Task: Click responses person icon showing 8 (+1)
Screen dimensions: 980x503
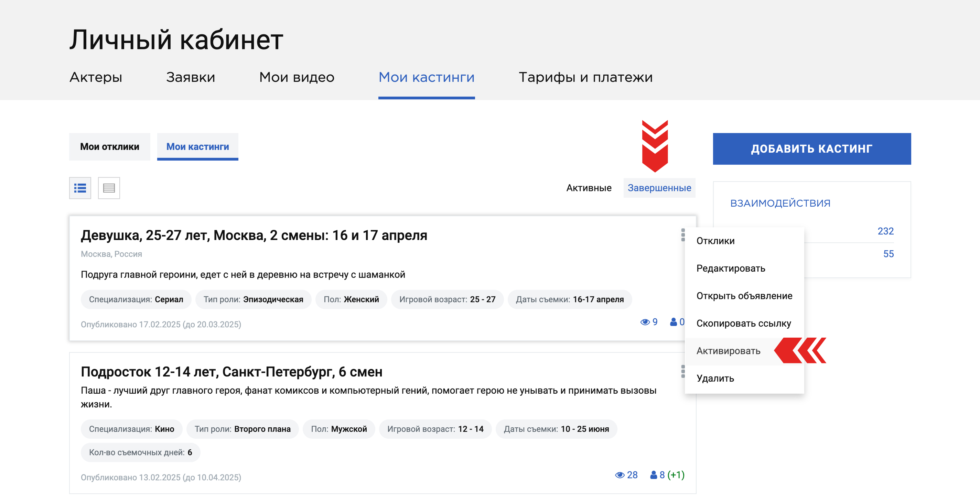Action: click(654, 475)
